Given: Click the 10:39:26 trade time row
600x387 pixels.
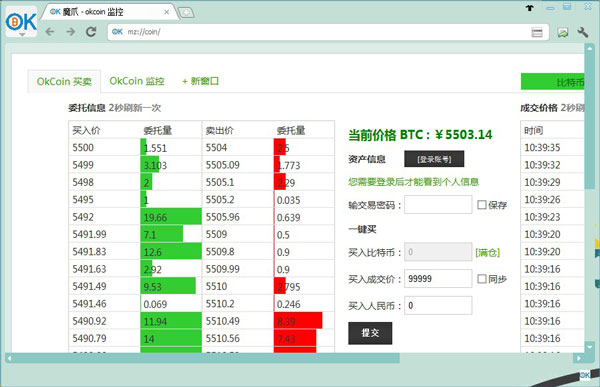Looking at the screenshot, I should click(552, 200).
